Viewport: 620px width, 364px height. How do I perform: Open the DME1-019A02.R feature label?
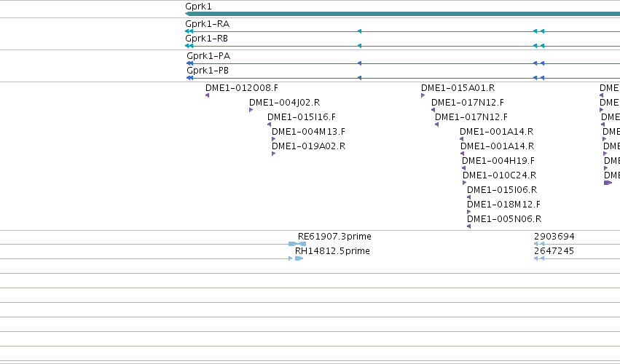(308, 146)
